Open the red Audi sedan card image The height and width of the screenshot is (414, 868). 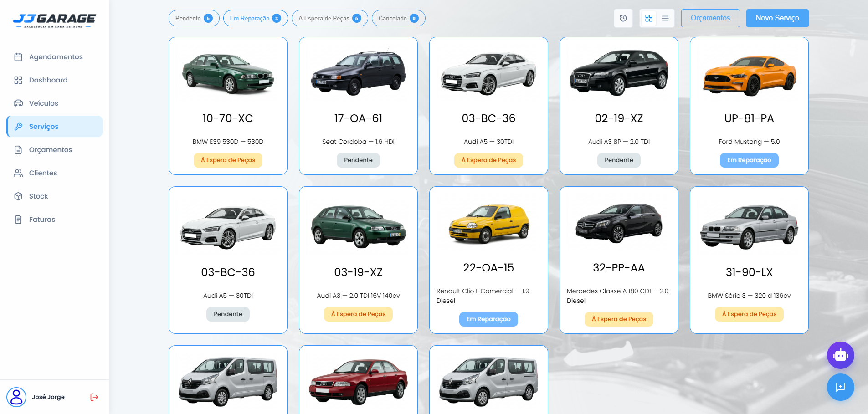tap(358, 382)
